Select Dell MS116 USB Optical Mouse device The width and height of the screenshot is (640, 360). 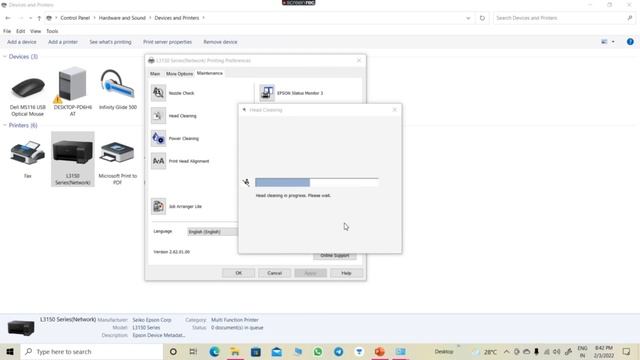click(x=28, y=93)
